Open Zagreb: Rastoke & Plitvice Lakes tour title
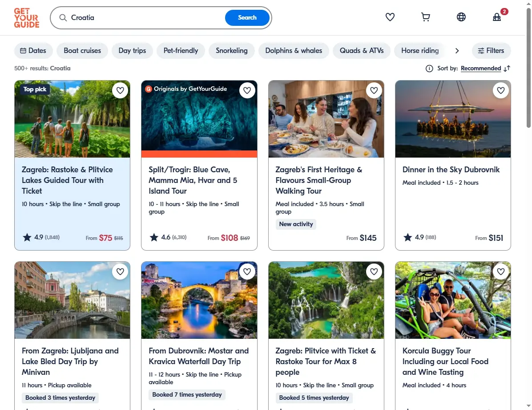Image resolution: width=532 pixels, height=410 pixels. click(67, 180)
